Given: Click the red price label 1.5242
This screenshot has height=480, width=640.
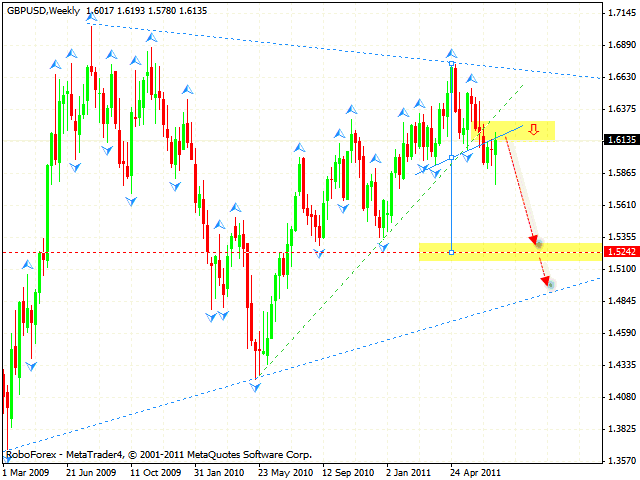Looking at the screenshot, I should pyautogui.click(x=621, y=251).
